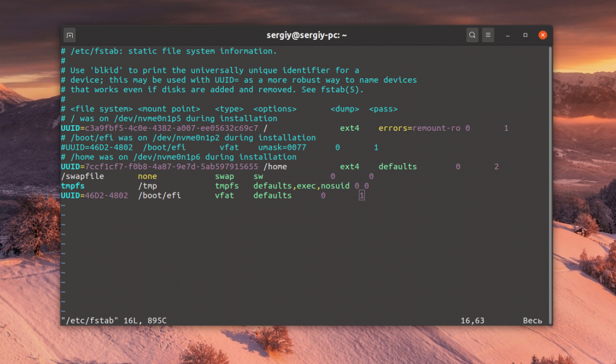Screen dimensions: 616x364
Task: Maximize the terminal window
Action: pyautogui.click(x=525, y=35)
